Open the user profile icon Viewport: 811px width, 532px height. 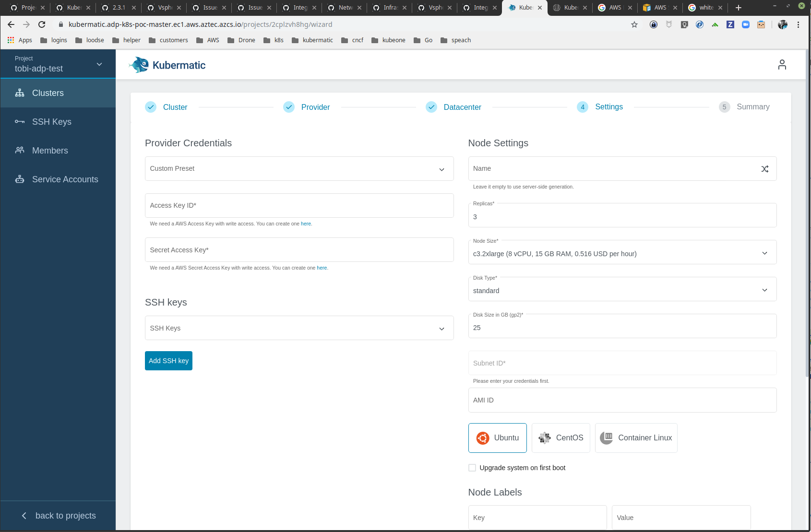coord(782,65)
